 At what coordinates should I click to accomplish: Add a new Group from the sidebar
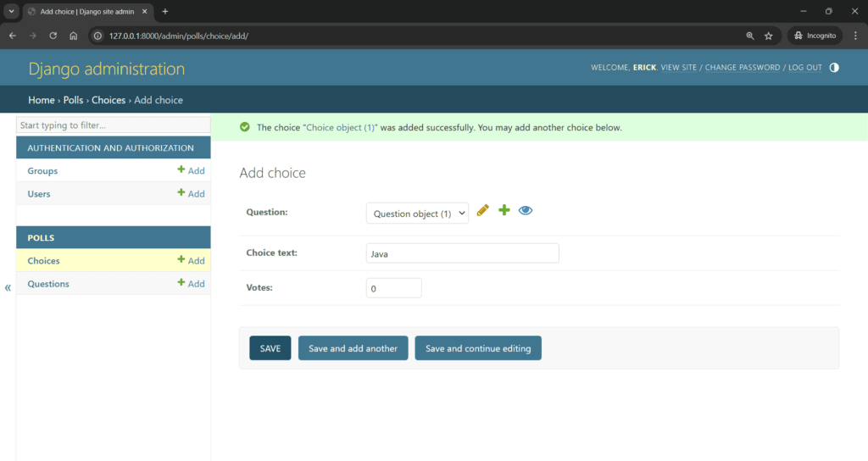[191, 170]
